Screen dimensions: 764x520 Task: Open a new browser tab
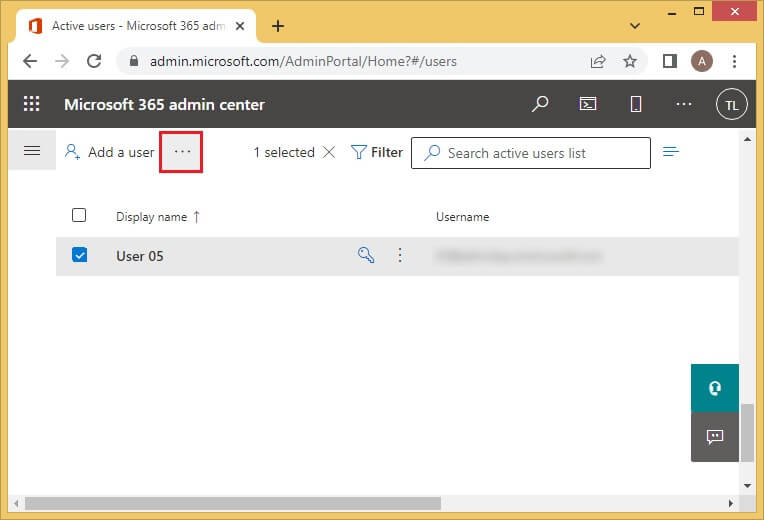tap(278, 26)
